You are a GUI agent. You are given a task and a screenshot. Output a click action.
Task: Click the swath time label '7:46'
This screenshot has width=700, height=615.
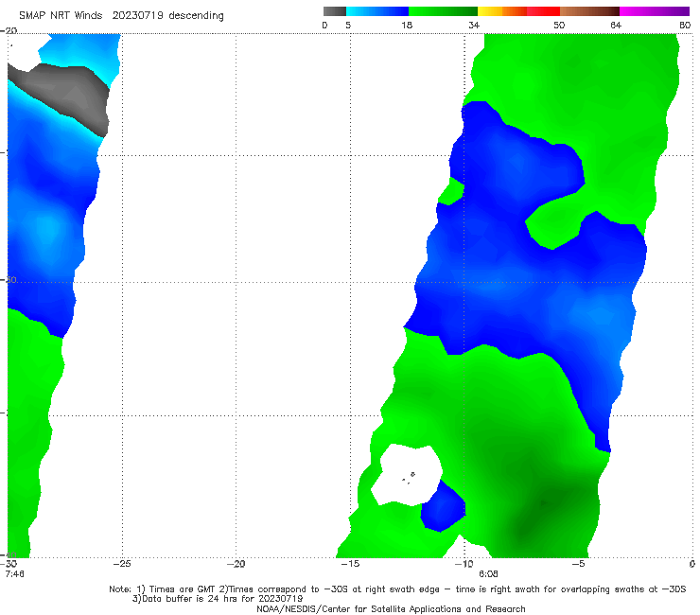15,573
